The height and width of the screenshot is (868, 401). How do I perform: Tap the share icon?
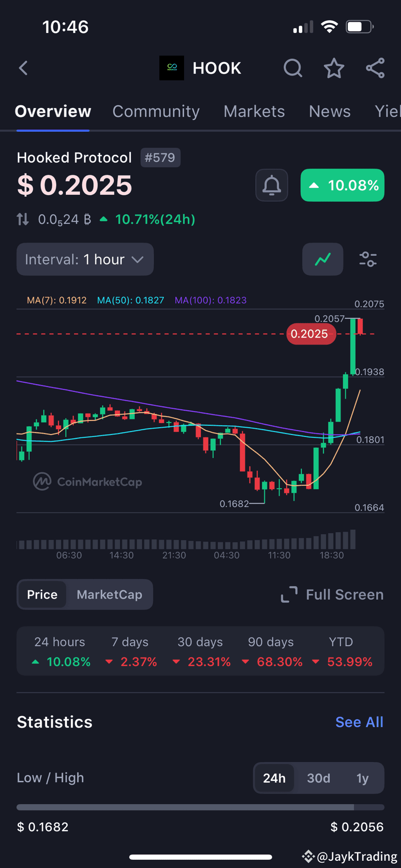coord(375,68)
